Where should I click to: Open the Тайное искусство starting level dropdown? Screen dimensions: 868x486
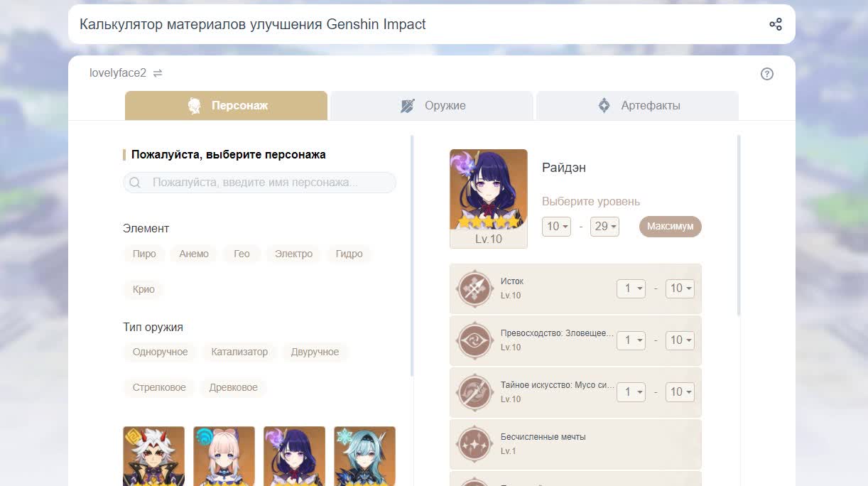coord(631,392)
